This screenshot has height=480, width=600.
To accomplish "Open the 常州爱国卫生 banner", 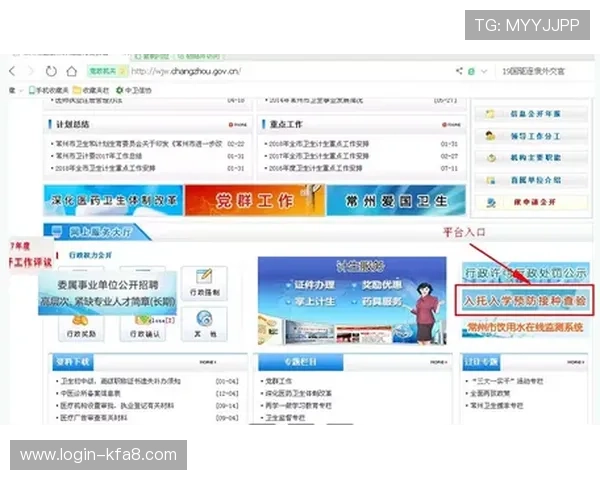I will coord(396,200).
